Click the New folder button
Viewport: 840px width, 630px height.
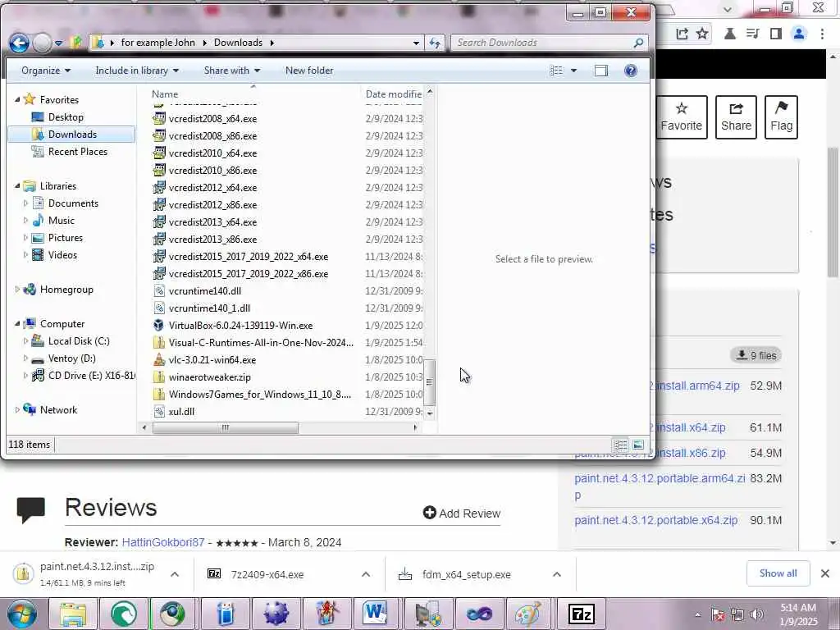coord(309,71)
